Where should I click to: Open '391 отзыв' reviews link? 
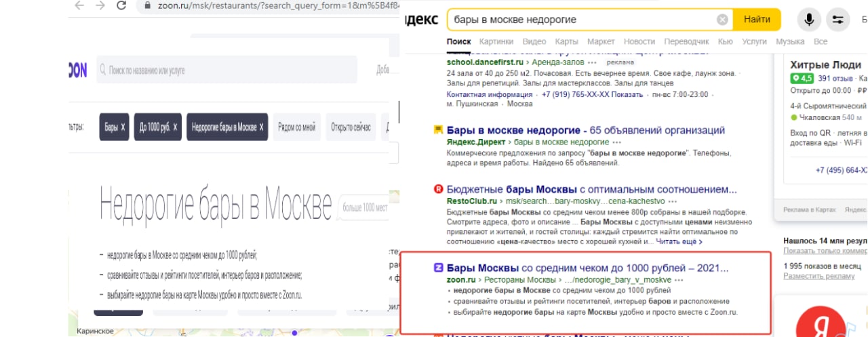coord(835,79)
